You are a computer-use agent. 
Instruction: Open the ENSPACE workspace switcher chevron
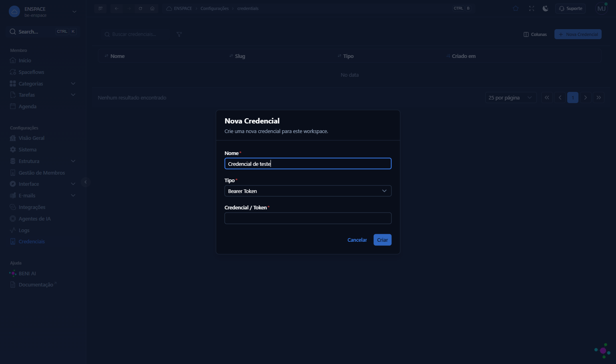click(x=74, y=12)
